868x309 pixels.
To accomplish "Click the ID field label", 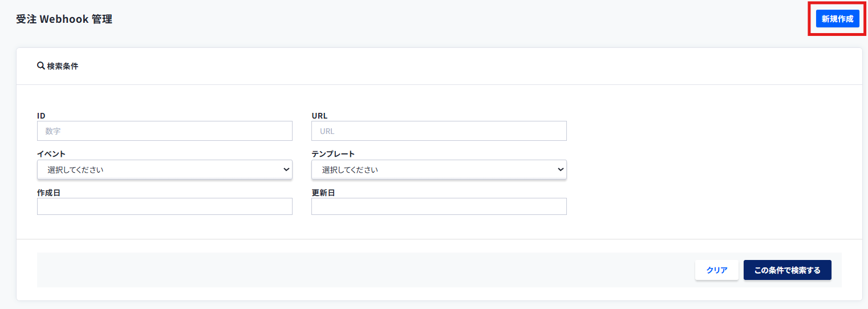I will tap(41, 116).
